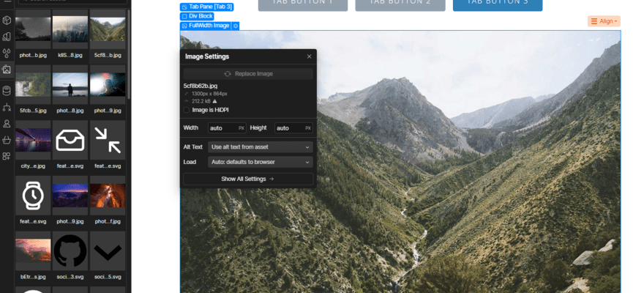Open the Load setting dropdown

click(x=261, y=162)
